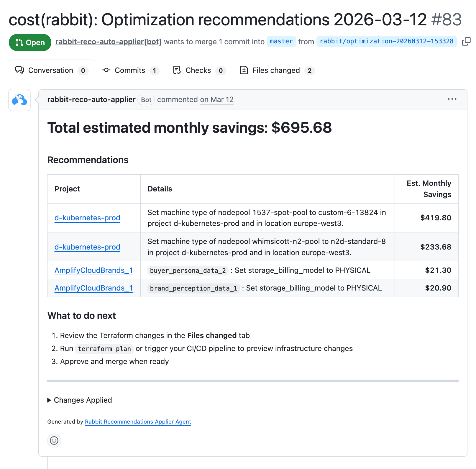The width and height of the screenshot is (476, 469).
Task: Click the $419.80 savings cell
Action: tap(426, 218)
